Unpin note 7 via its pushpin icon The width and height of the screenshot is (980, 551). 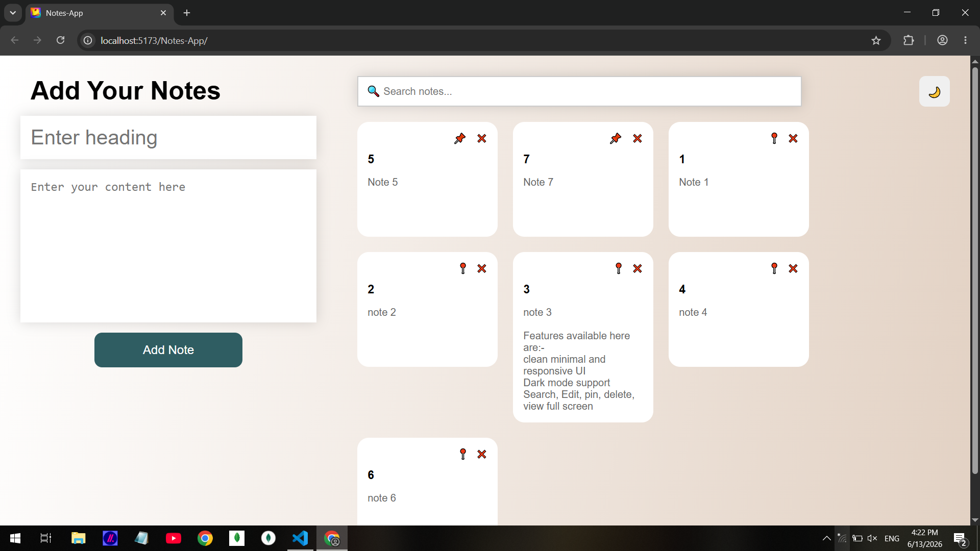pyautogui.click(x=616, y=138)
